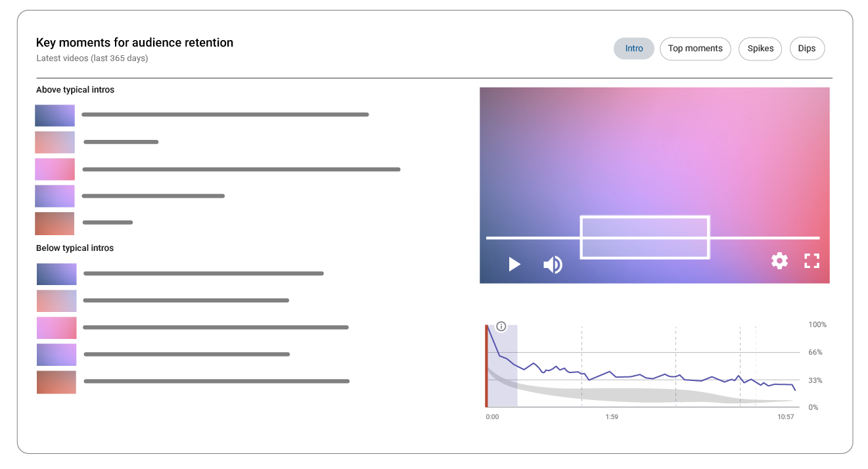Open player settings gear icon
The height and width of the screenshot is (469, 868).
click(779, 261)
